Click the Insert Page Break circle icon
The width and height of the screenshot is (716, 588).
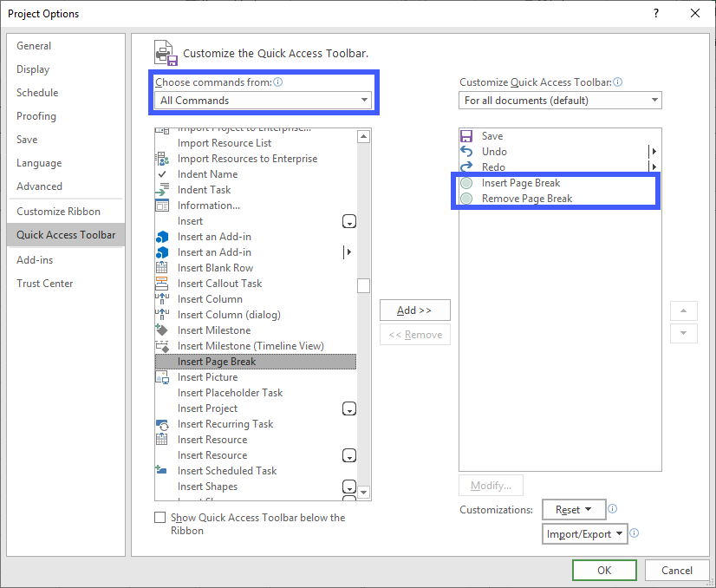pos(466,183)
